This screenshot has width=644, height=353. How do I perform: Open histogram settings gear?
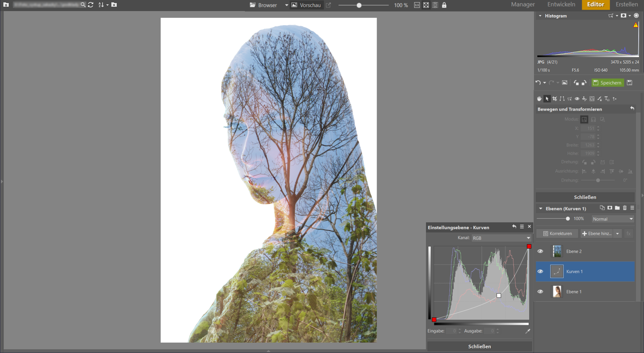(x=636, y=15)
